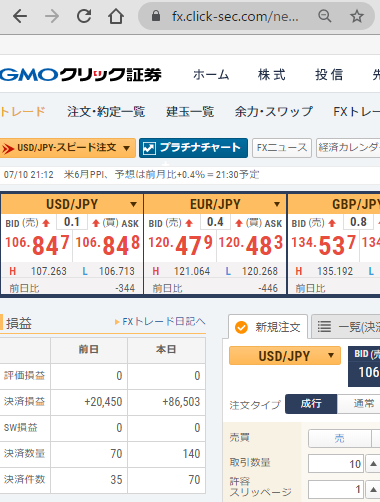Open 余力・スワップ tab

[274, 111]
